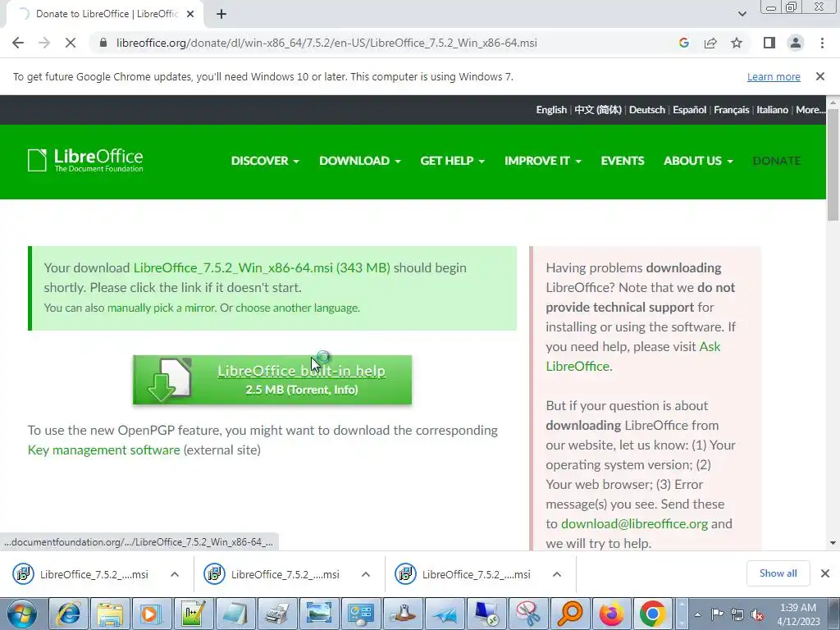Open Remote Desktop taskbar icon
Screen dimensions: 840x630
486,614
